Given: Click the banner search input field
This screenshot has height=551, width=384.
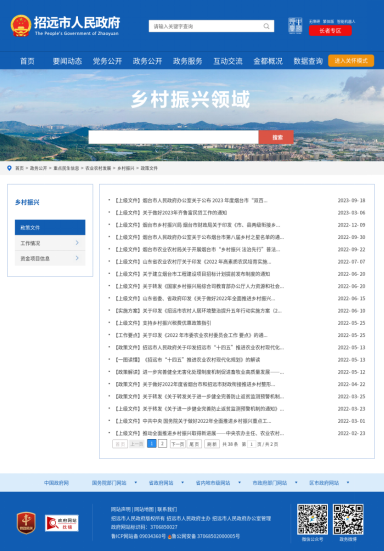Looking at the screenshot, I should tap(174, 137).
